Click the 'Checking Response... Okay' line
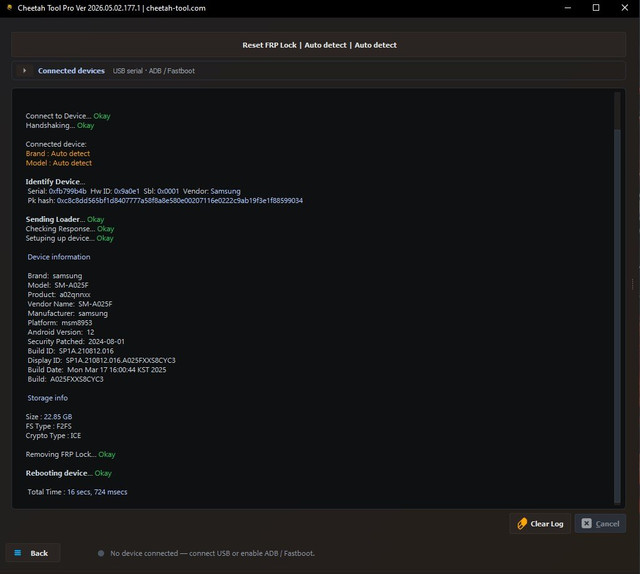Screen dimensions: 640x574 70,229
